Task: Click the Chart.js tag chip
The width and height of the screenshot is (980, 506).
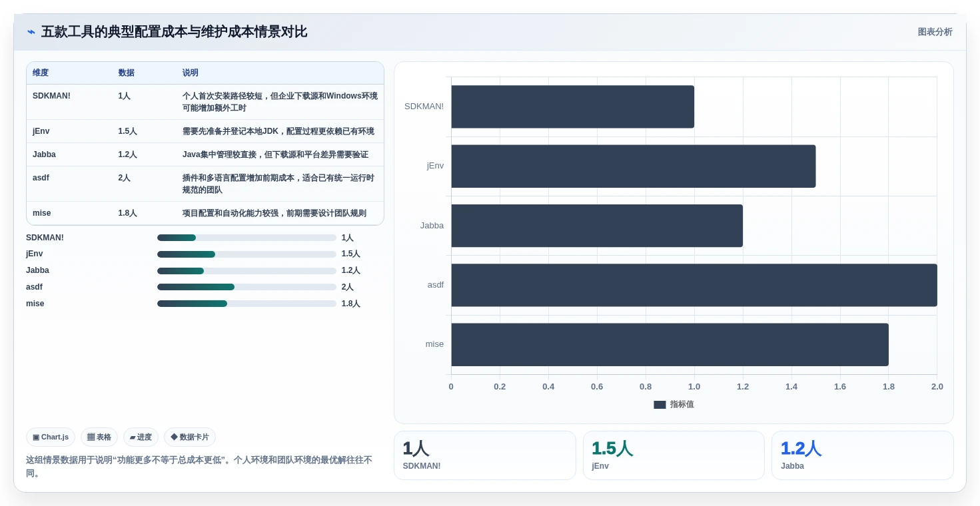Action: click(51, 437)
